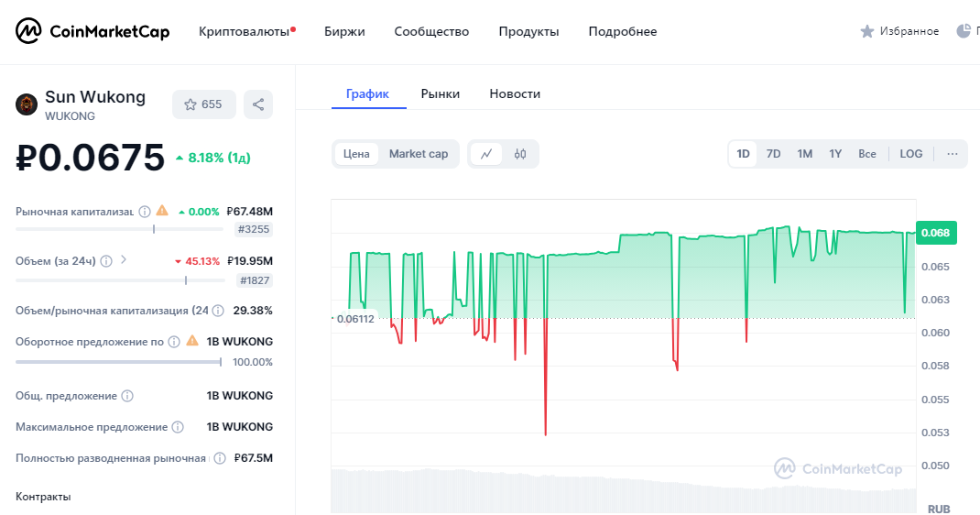Switch to the Рынки tab
The image size is (980, 515).
[441, 93]
